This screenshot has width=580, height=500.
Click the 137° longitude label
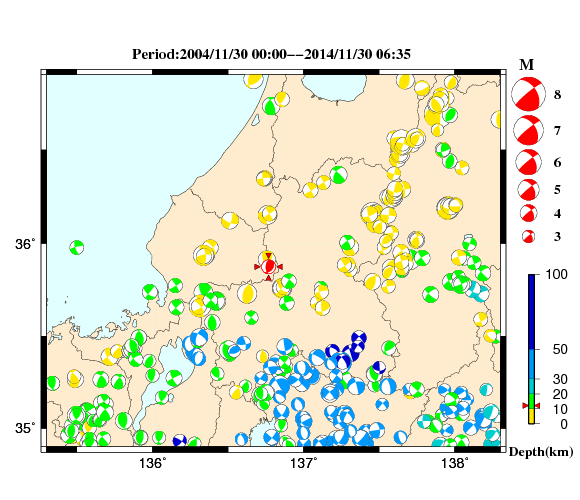tap(304, 463)
